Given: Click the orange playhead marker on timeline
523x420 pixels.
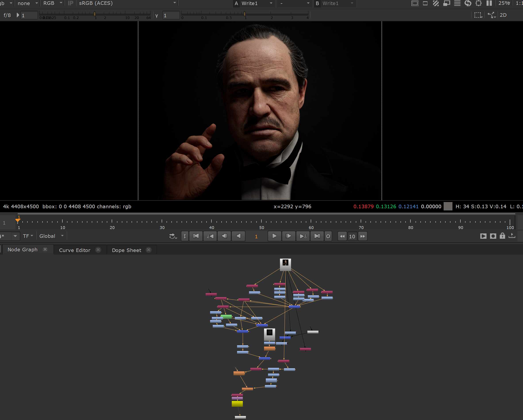Looking at the screenshot, I should [18, 221].
